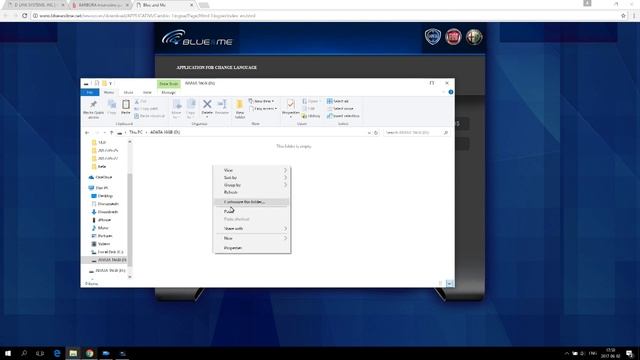Expand View submenu in context menu
Viewport: 640px width, 360px height.
(x=252, y=170)
